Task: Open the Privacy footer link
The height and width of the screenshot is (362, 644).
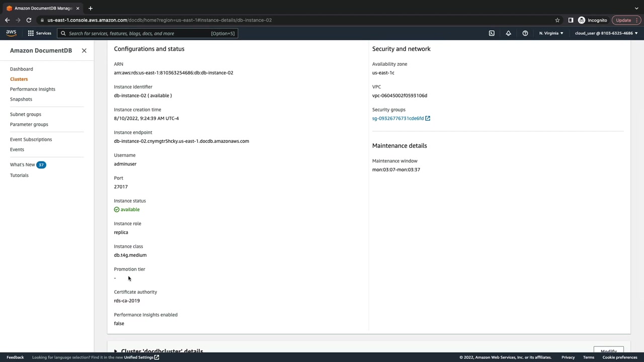Action: tap(568, 357)
